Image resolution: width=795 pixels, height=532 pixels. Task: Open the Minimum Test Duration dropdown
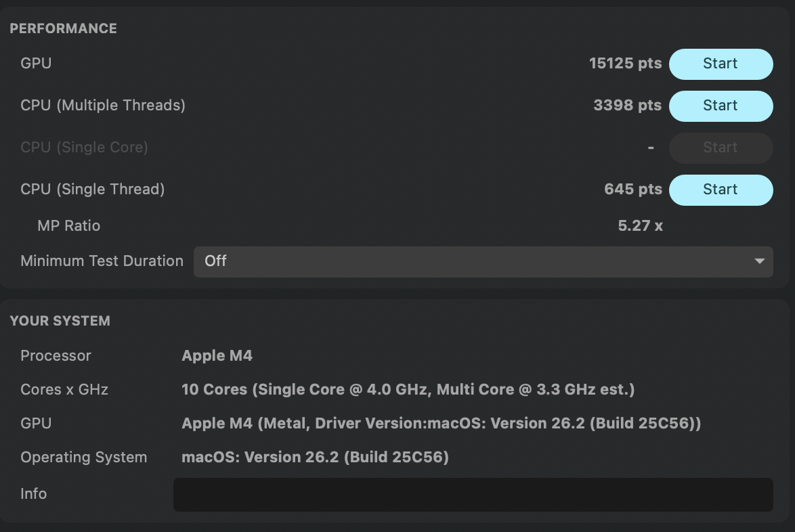pos(483,261)
